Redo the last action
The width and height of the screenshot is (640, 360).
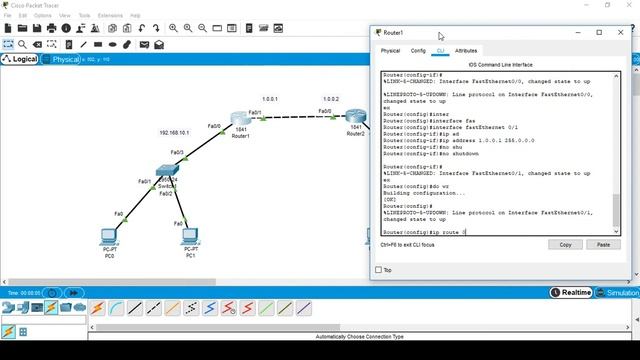[x=156, y=28]
